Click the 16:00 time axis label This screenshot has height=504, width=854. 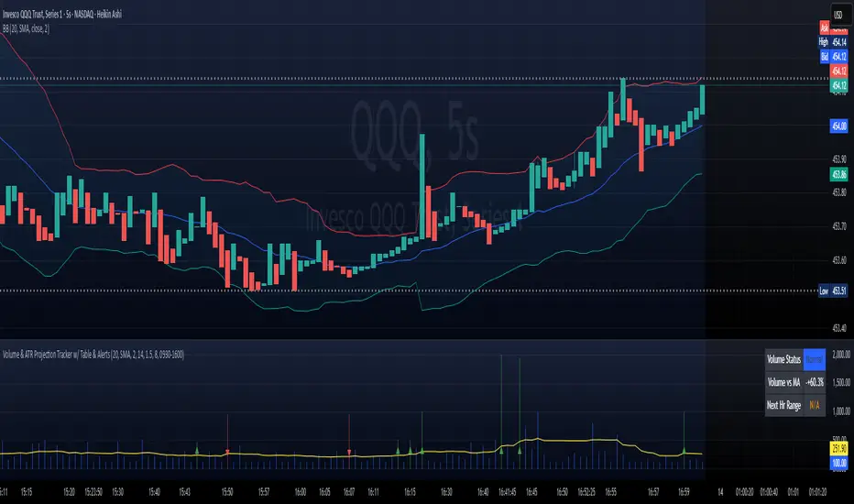[301, 492]
